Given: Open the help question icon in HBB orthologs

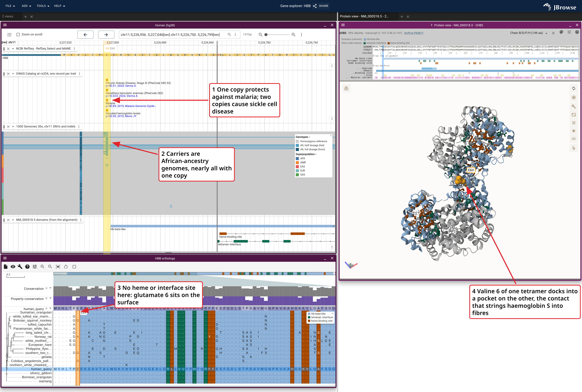Looking at the screenshot, I should [x=27, y=267].
